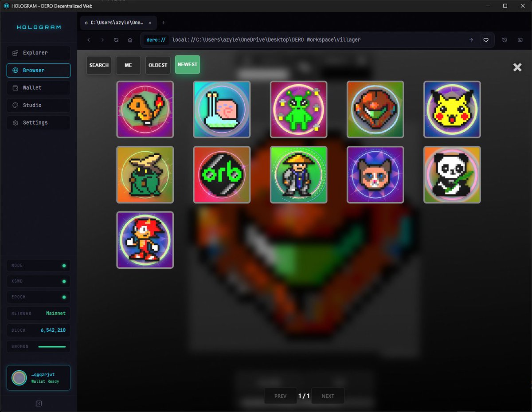Go home using the house icon

click(130, 40)
